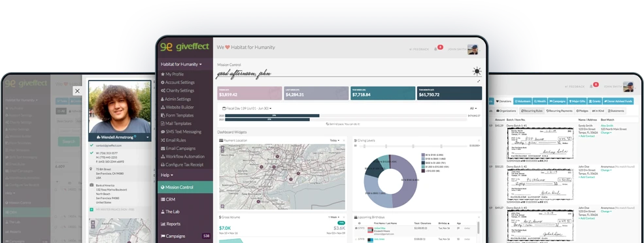Open Account Settings in the sidebar
Image resolution: width=644 pixels, height=243 pixels.
tap(177, 83)
